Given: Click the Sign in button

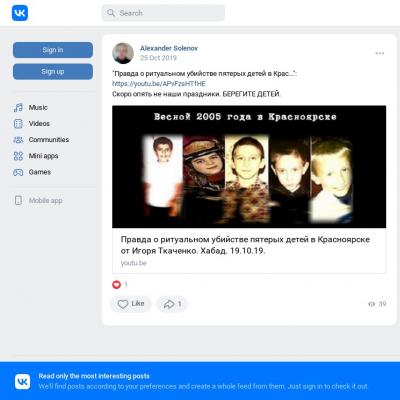Looking at the screenshot, I should click(x=53, y=50).
